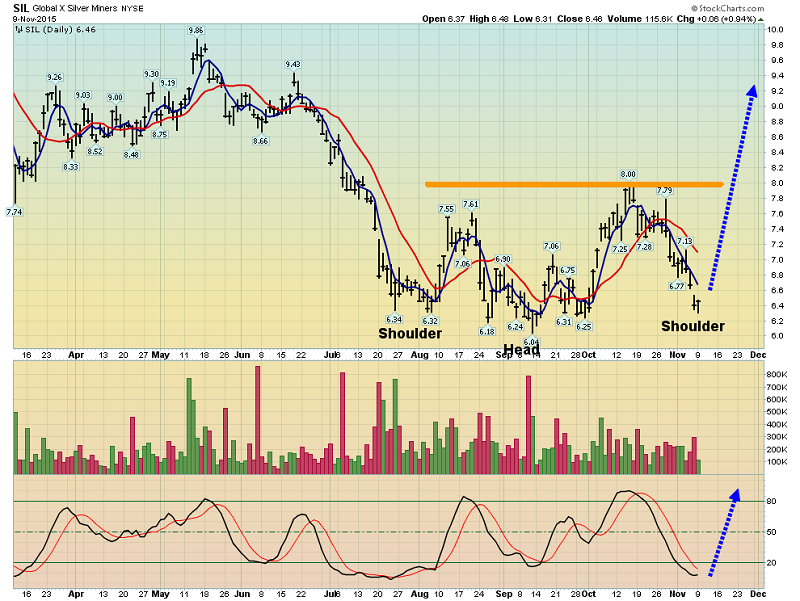Click the High 6.48 value
This screenshot has height=601, width=800.
(489, 19)
